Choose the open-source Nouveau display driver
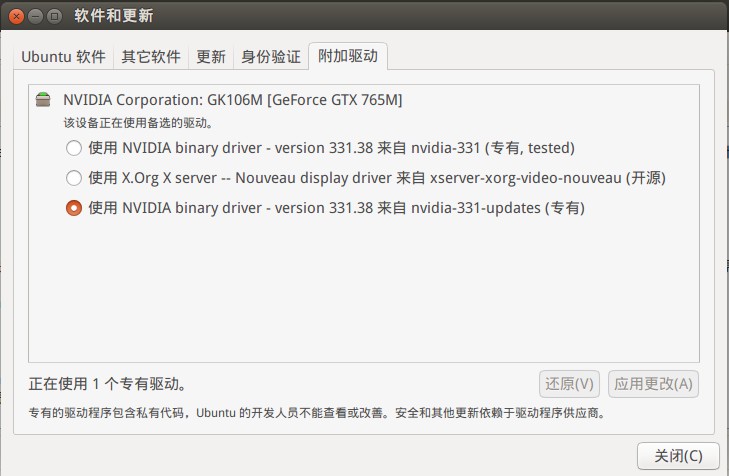 pos(74,178)
